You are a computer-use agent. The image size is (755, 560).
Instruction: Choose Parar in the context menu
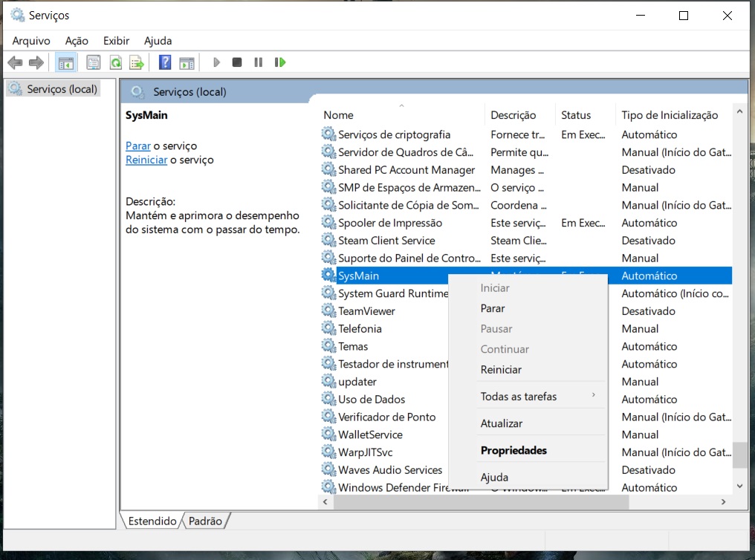click(x=528, y=308)
